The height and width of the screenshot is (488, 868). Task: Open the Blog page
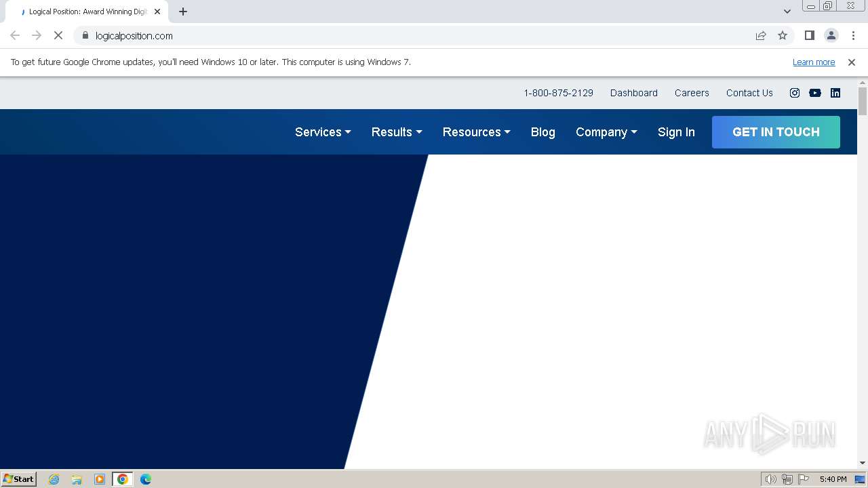click(543, 132)
